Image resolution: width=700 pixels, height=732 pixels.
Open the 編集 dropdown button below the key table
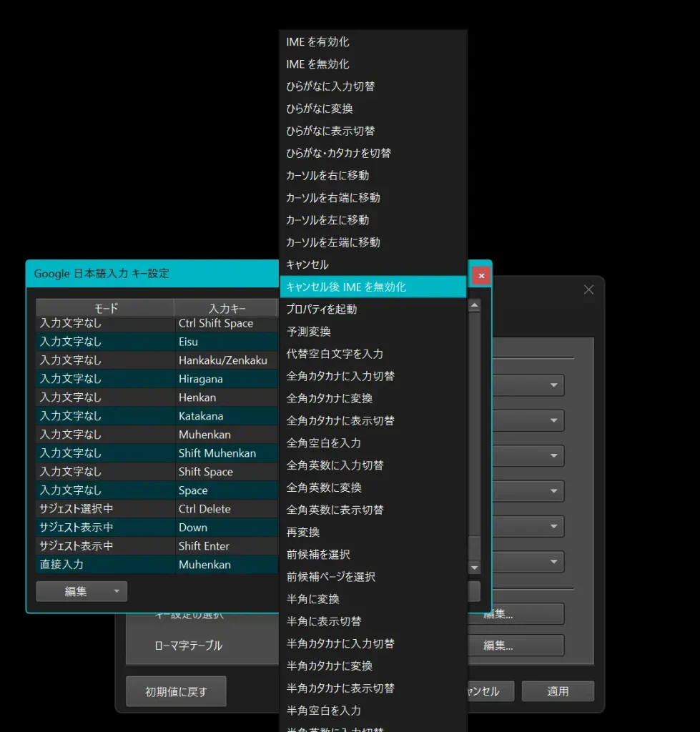pos(82,591)
